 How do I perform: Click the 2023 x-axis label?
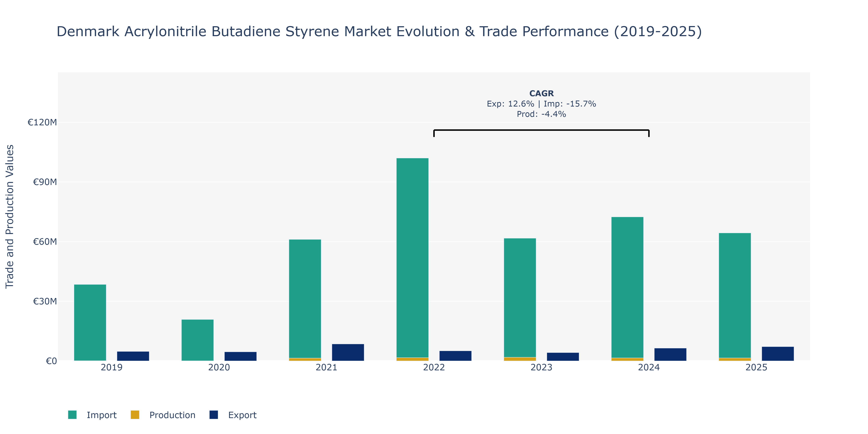click(x=541, y=367)
